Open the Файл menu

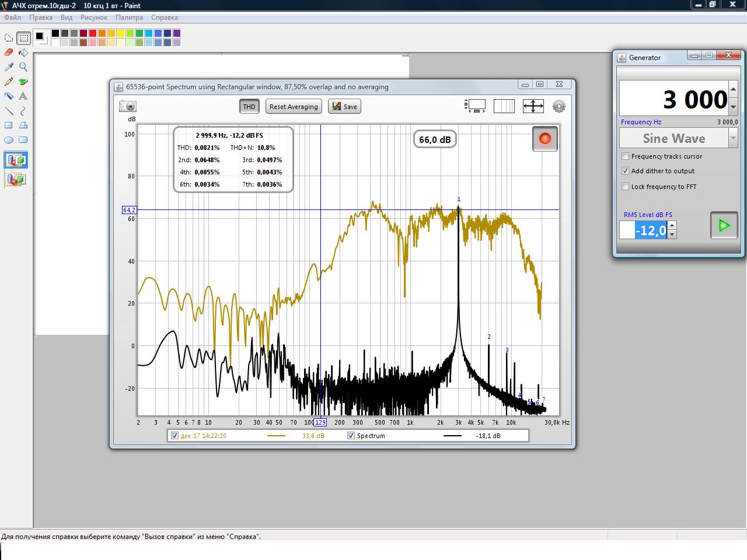click(x=12, y=17)
